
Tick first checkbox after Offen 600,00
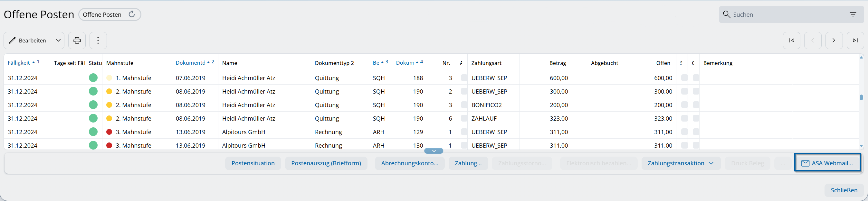point(684,78)
